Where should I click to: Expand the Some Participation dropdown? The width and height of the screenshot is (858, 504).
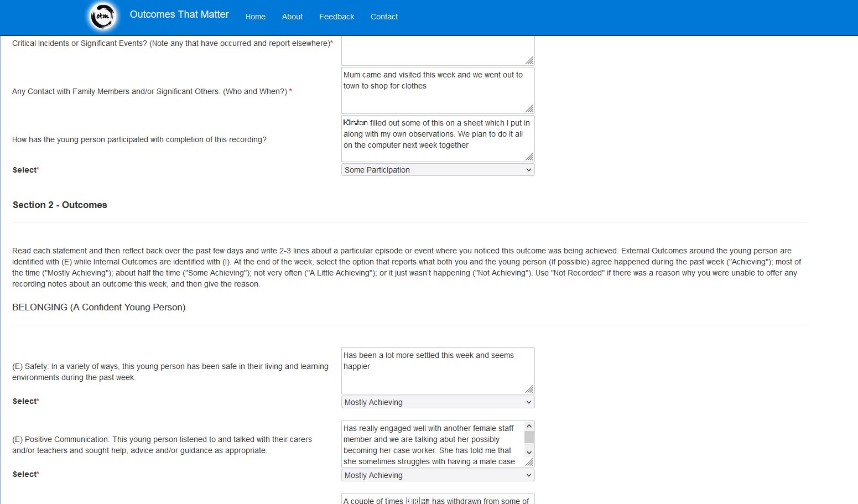[438, 170]
